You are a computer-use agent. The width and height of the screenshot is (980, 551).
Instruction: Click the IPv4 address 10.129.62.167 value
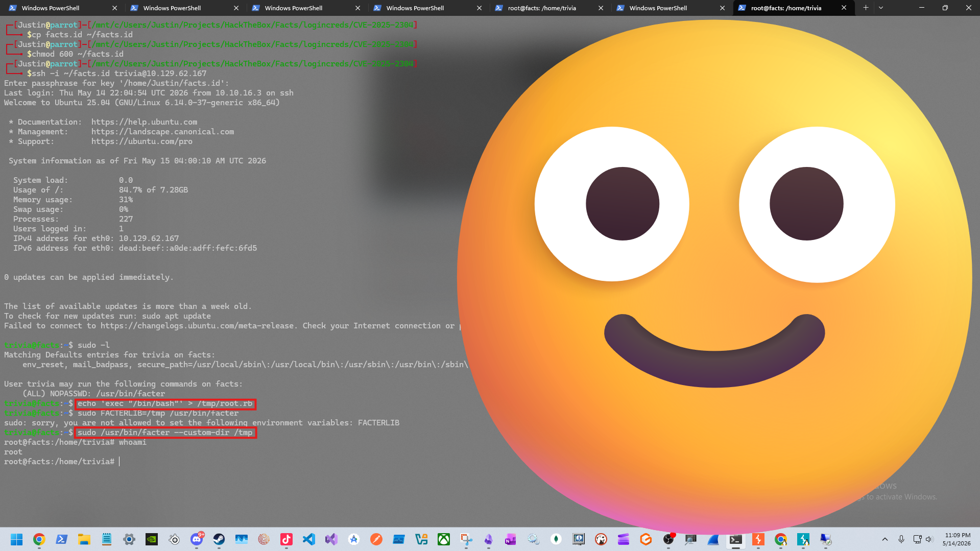(149, 238)
